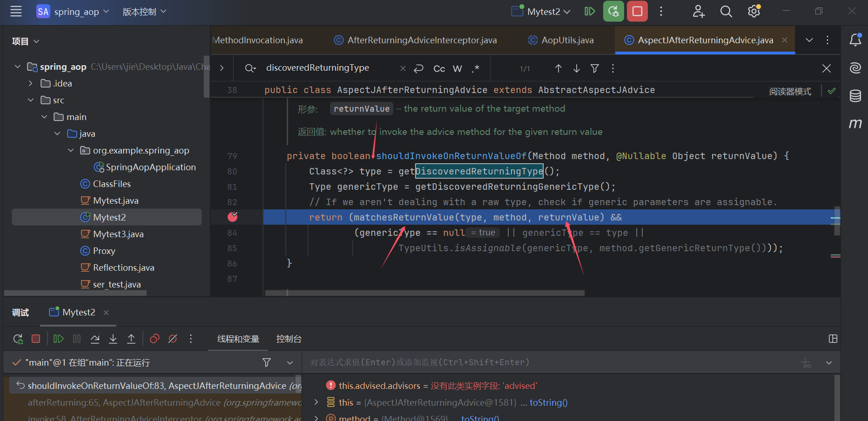Collapse the main folder
868x421 pixels.
coord(44,117)
